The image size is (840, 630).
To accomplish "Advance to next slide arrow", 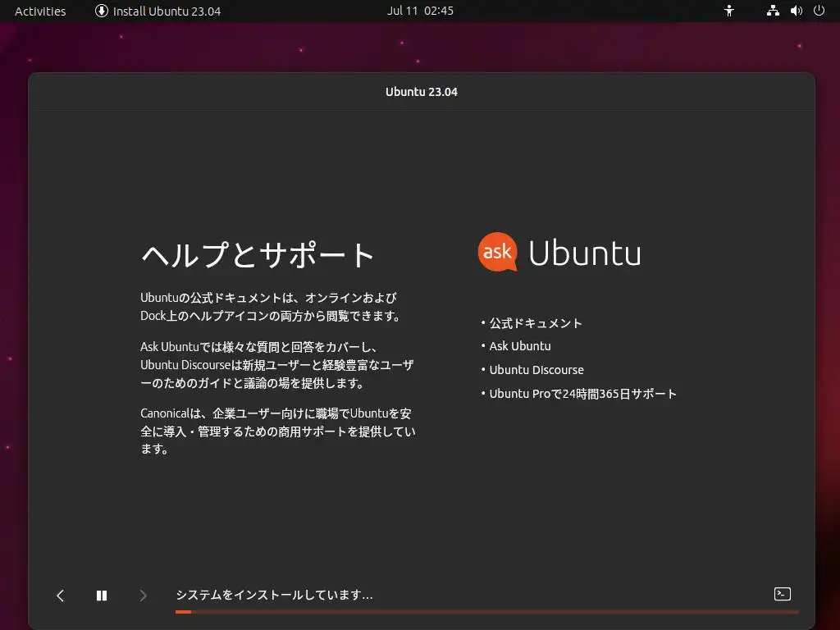I will tap(143, 596).
